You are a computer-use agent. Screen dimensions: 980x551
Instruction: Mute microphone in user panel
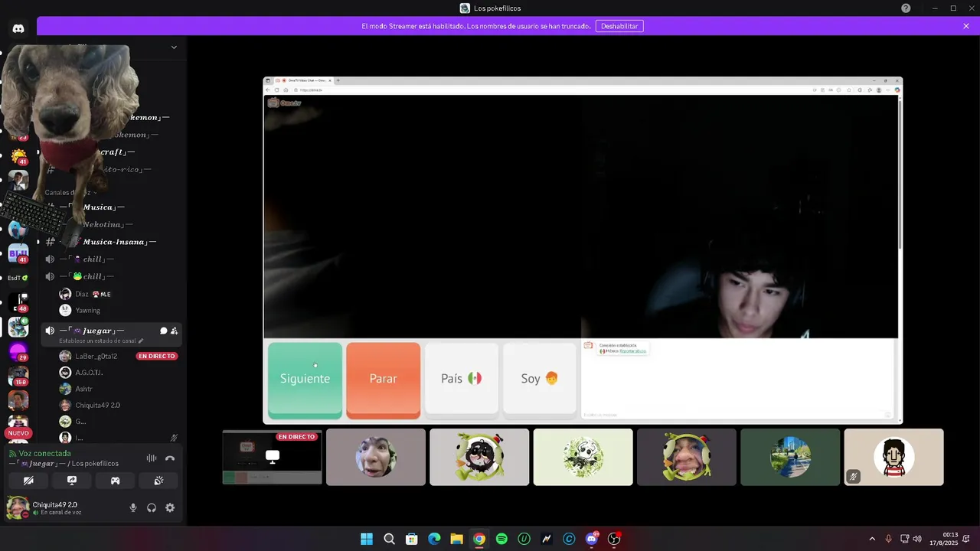click(133, 507)
